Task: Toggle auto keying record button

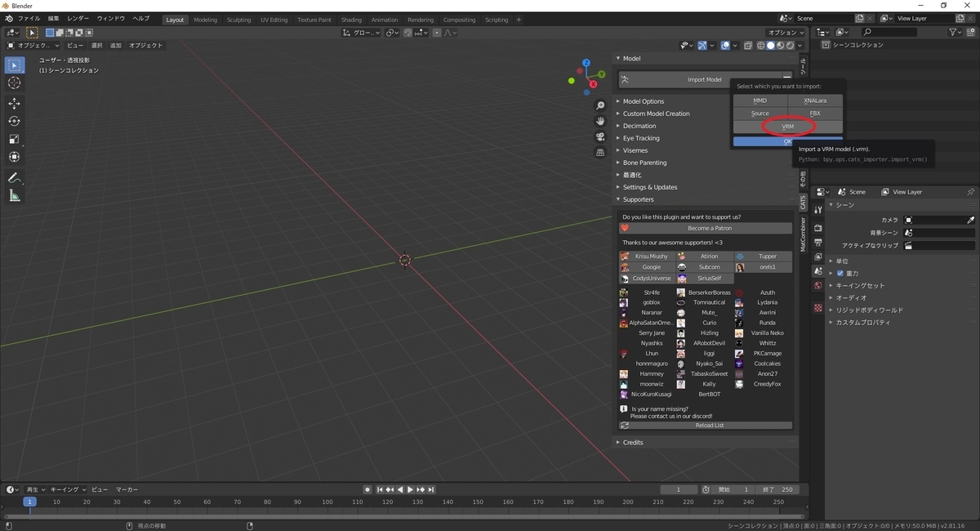Action: click(x=367, y=489)
